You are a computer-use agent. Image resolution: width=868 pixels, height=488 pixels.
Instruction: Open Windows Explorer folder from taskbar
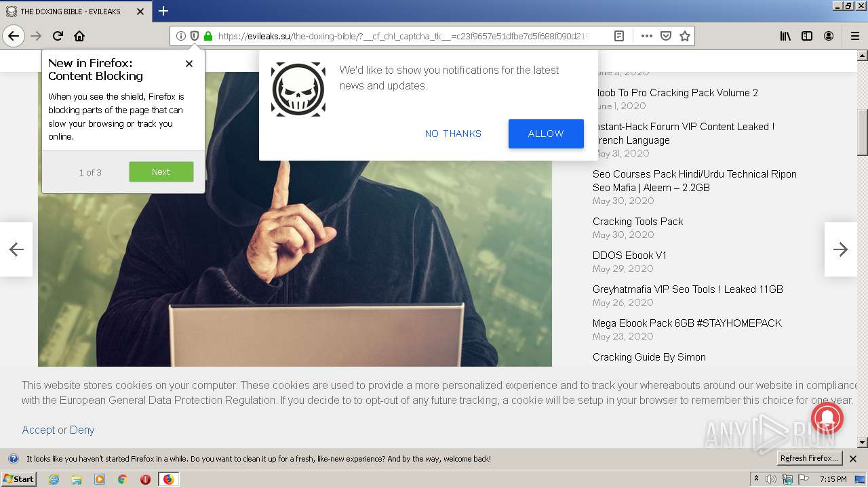[77, 479]
